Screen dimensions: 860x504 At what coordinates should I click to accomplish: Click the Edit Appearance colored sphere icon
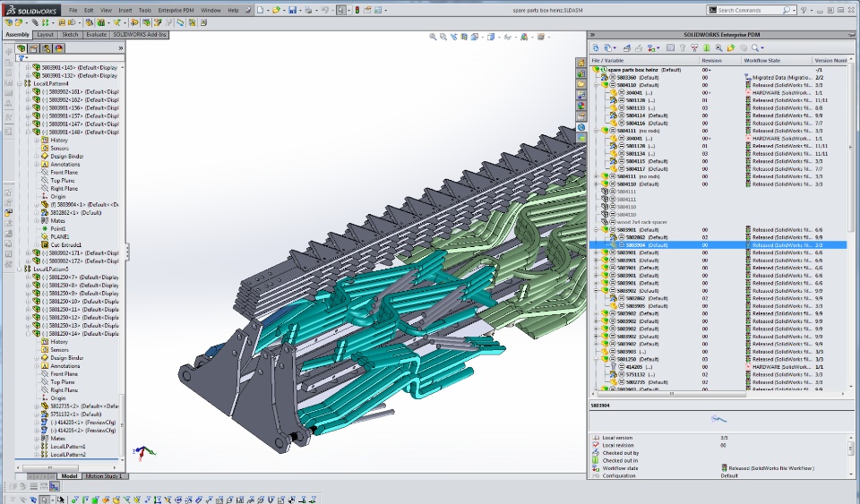pyautogui.click(x=524, y=37)
